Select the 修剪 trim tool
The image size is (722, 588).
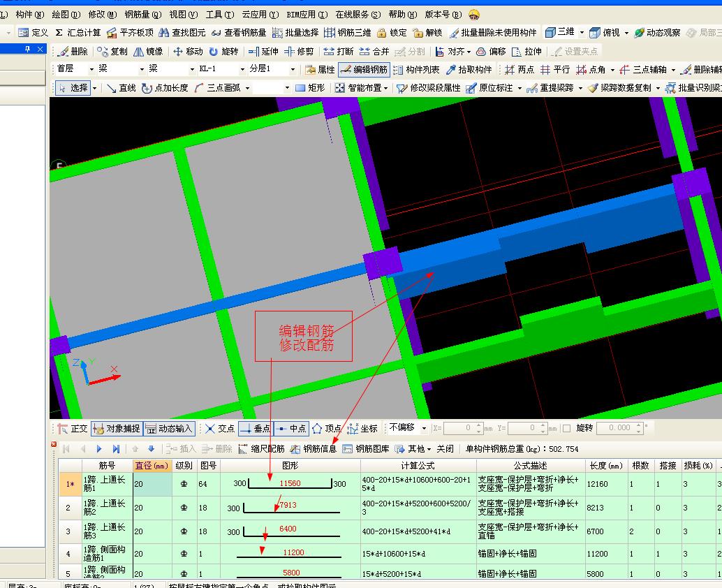click(x=299, y=52)
